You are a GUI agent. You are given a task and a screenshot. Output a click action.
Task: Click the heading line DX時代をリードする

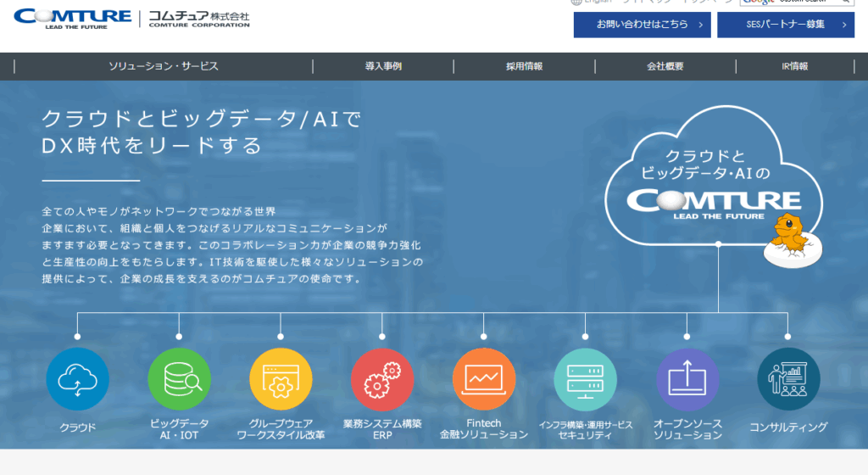(x=152, y=146)
